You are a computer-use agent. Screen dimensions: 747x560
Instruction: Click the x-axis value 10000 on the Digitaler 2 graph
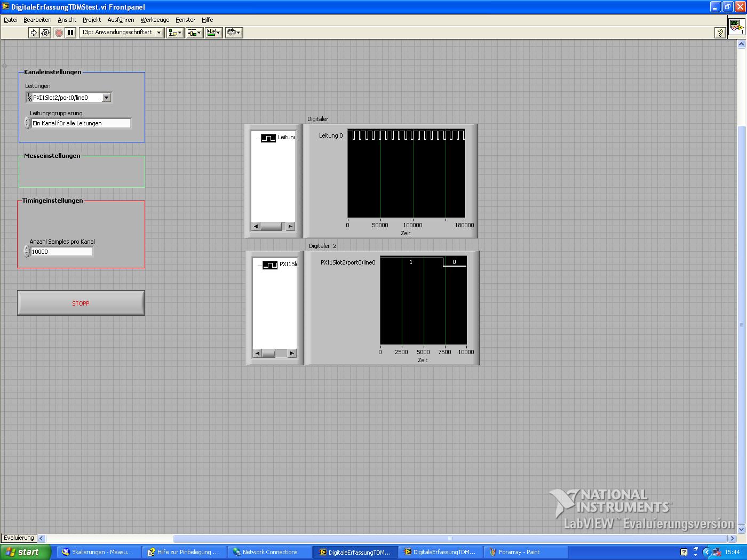point(466,352)
